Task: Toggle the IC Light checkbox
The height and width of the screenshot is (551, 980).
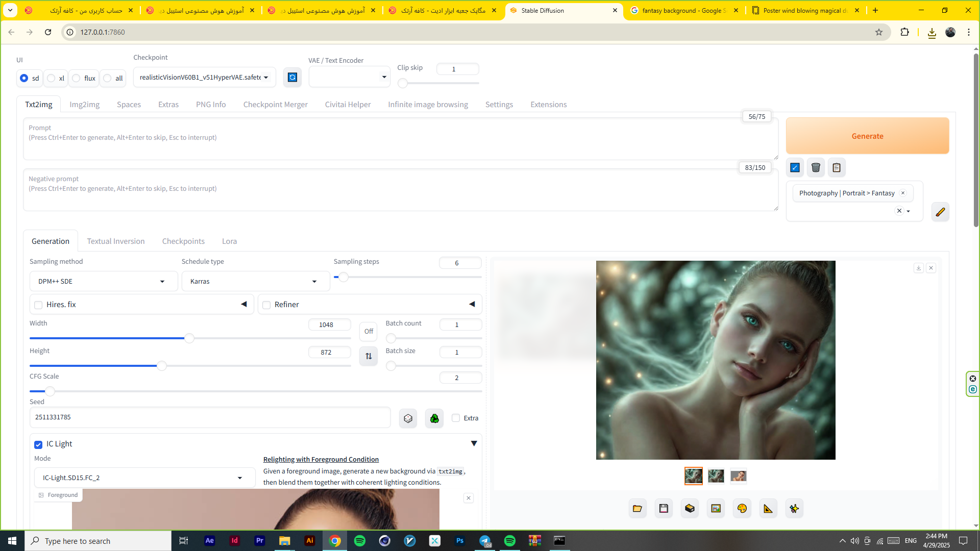Action: (38, 444)
